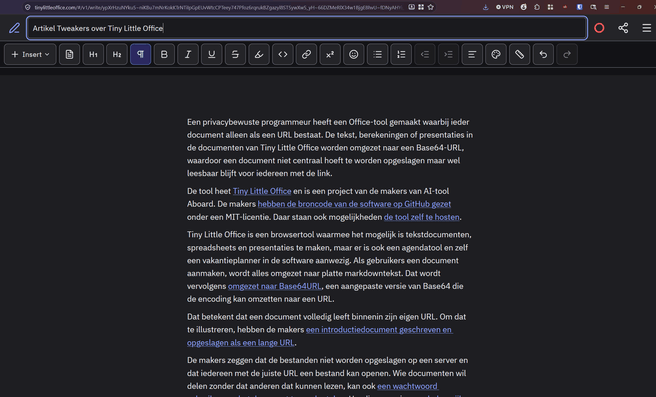Open link 'hebben de broncode van de software op GitHub gezet'
The width and height of the screenshot is (656, 397).
point(354,204)
